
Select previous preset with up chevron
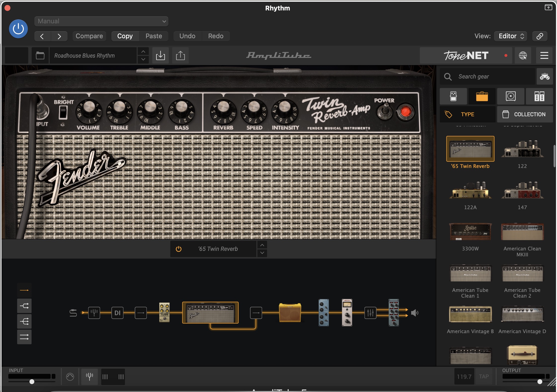[143, 51]
